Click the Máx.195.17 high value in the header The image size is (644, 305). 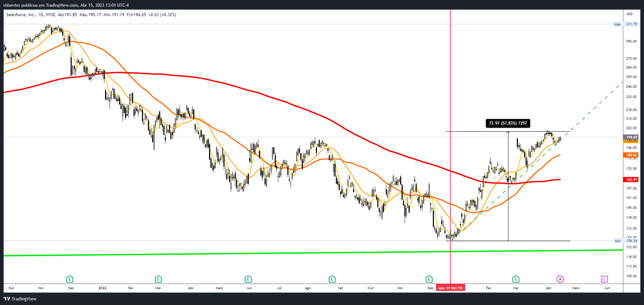[90, 15]
